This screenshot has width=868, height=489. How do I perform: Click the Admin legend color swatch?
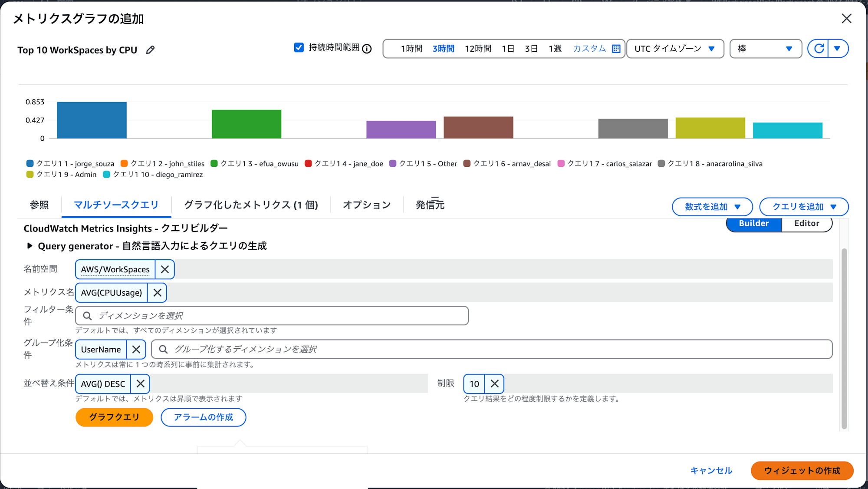pyautogui.click(x=30, y=175)
